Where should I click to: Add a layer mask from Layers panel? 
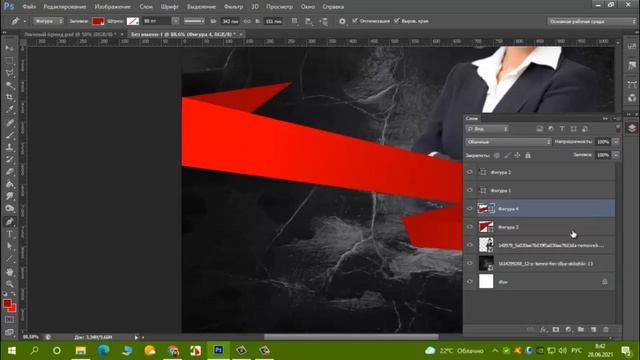pyautogui.click(x=556, y=330)
